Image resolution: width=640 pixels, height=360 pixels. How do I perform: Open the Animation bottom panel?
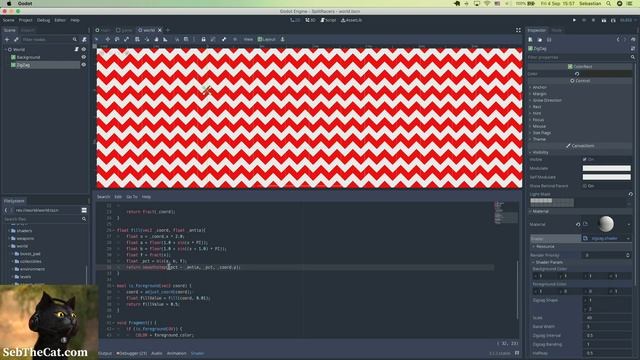point(176,353)
